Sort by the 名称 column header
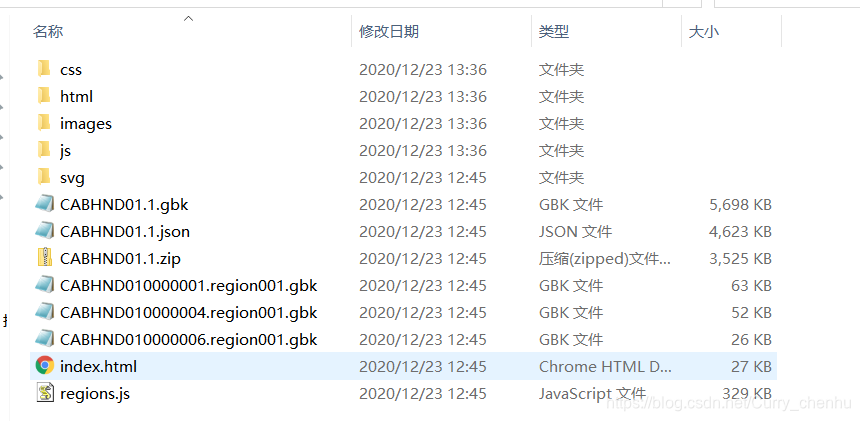 (x=48, y=31)
